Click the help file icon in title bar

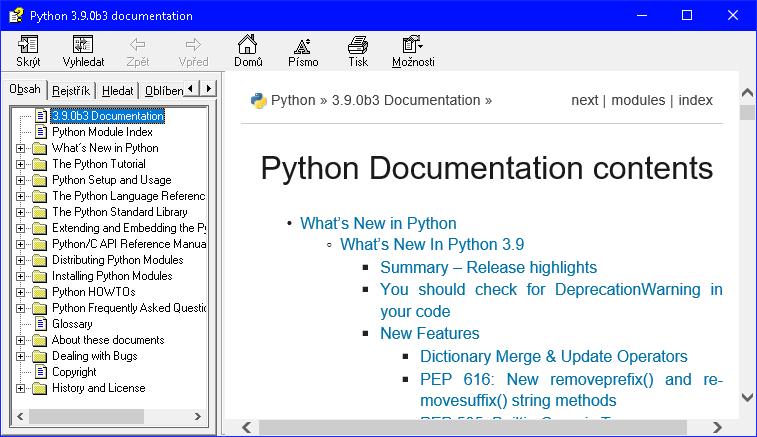click(x=16, y=15)
